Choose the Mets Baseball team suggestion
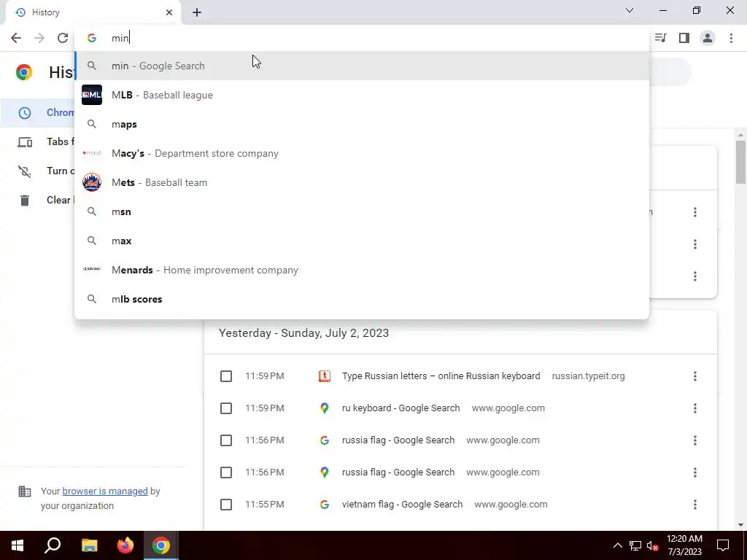The image size is (747, 560). [x=362, y=182]
